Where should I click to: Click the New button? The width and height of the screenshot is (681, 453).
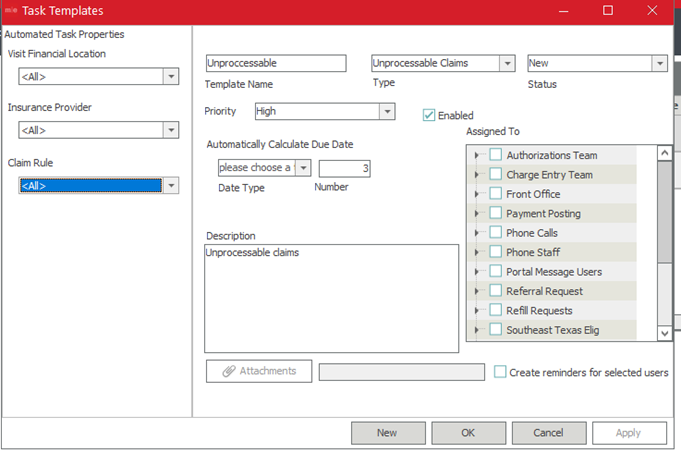(x=387, y=433)
